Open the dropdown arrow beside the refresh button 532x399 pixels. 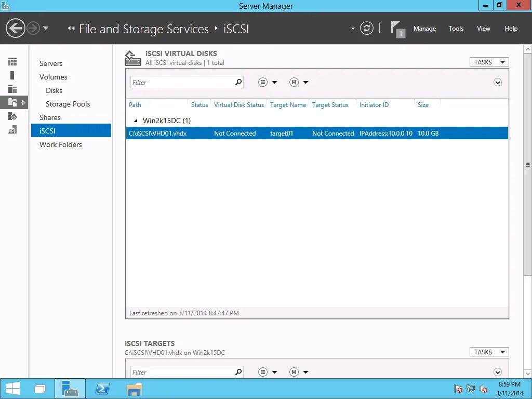tap(353, 29)
